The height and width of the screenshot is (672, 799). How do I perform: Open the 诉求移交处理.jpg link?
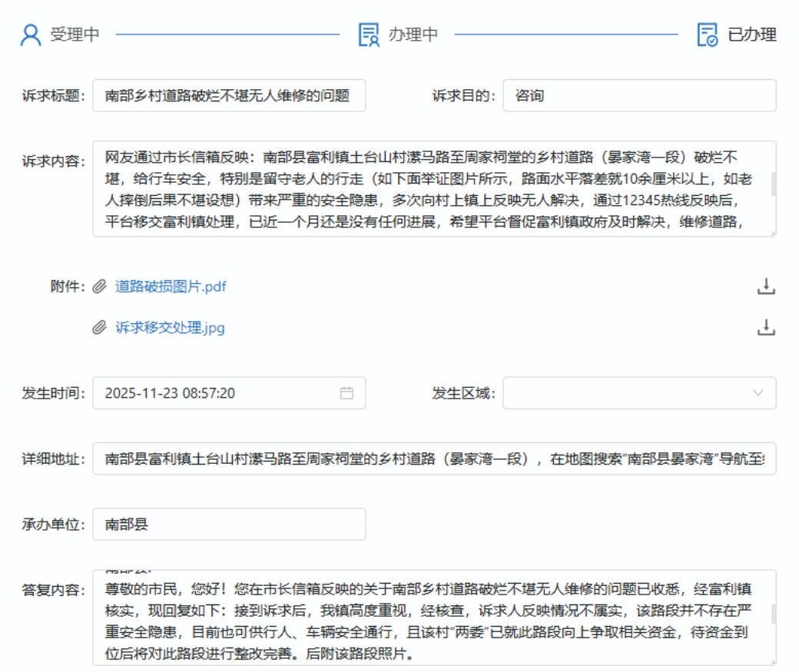[170, 328]
